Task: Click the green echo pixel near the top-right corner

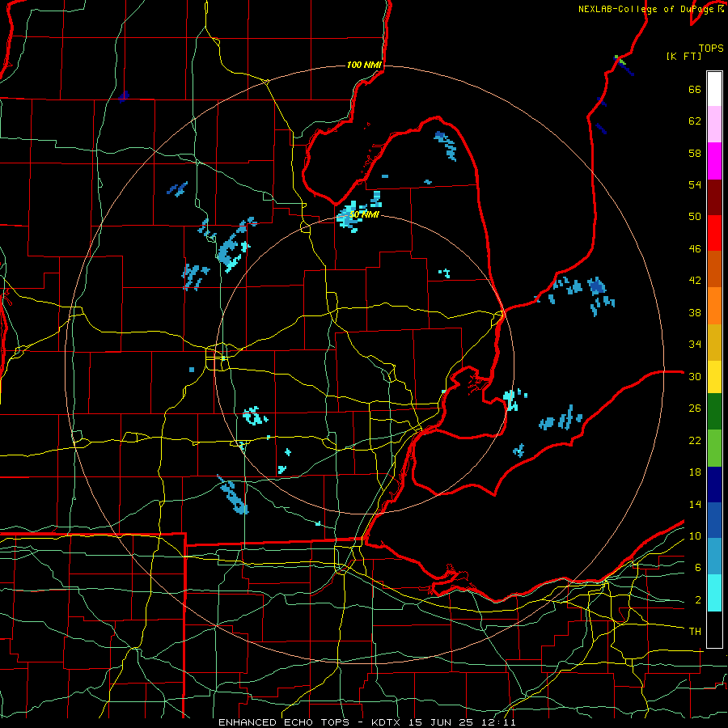Action: [x=620, y=59]
